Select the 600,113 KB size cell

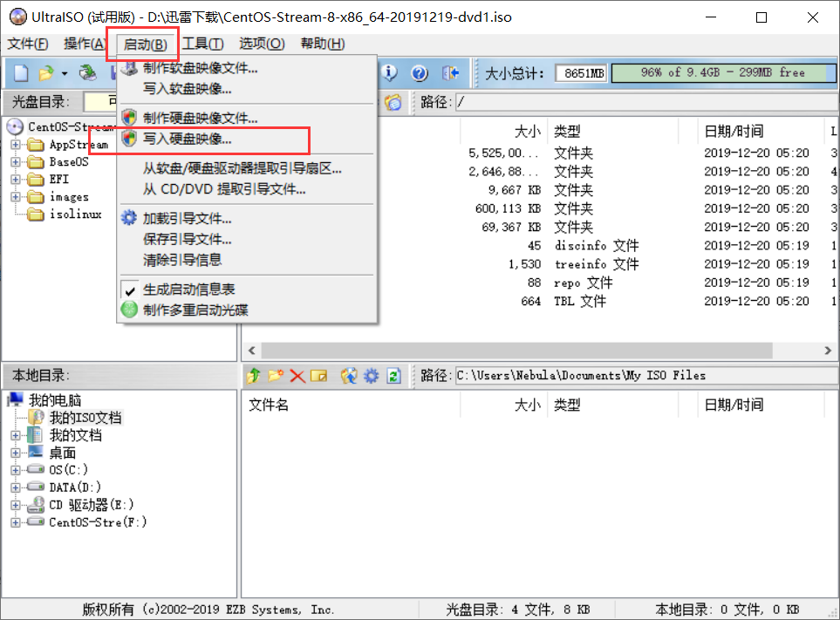pos(508,208)
